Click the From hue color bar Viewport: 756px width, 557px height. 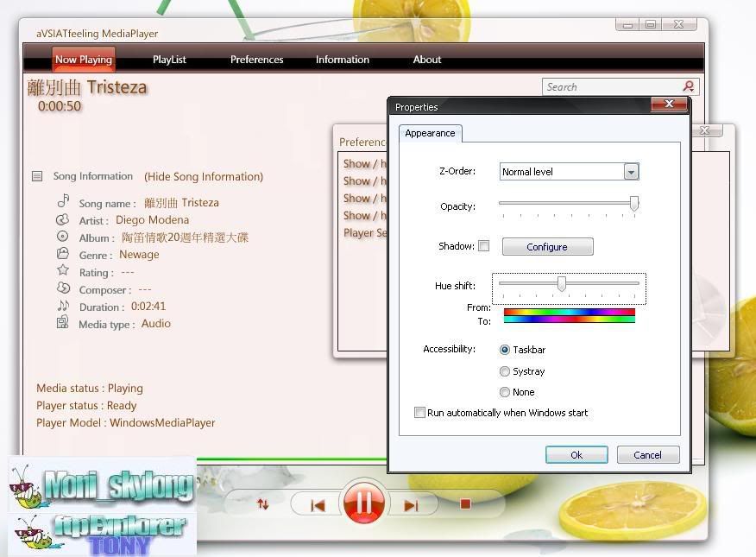tap(569, 312)
